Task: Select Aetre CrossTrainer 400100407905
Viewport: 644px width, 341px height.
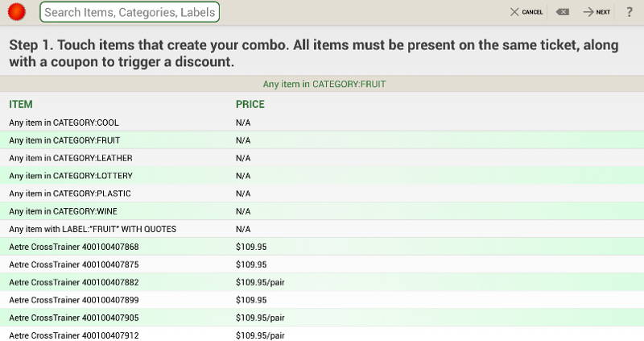Action: pyautogui.click(x=322, y=318)
